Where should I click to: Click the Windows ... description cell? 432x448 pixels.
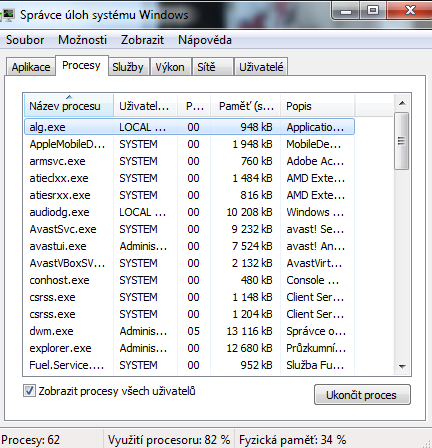tap(315, 212)
